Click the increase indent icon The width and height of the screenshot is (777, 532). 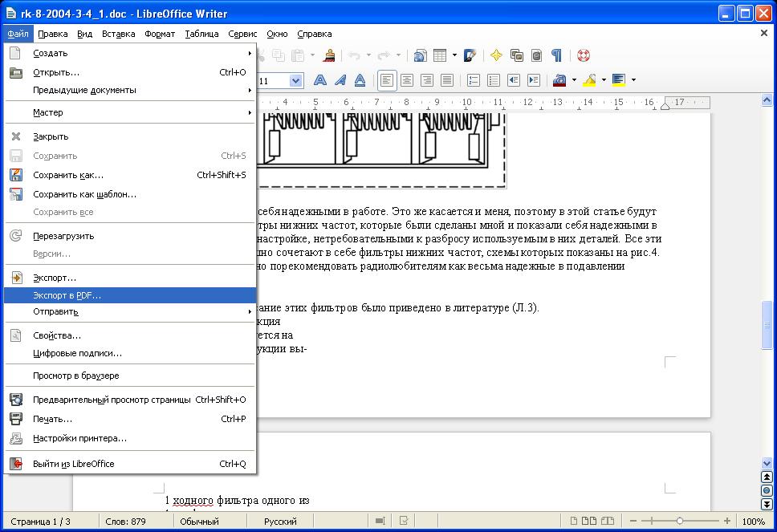click(x=532, y=80)
